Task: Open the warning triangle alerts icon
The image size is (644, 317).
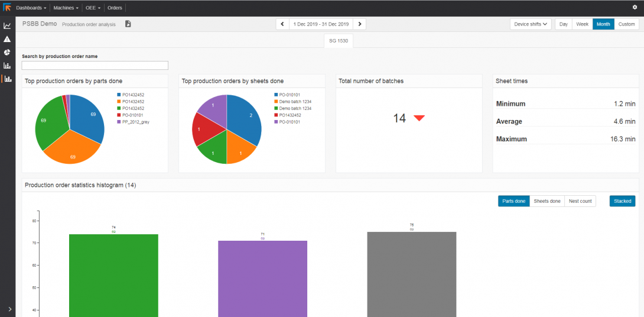Action: 7,39
